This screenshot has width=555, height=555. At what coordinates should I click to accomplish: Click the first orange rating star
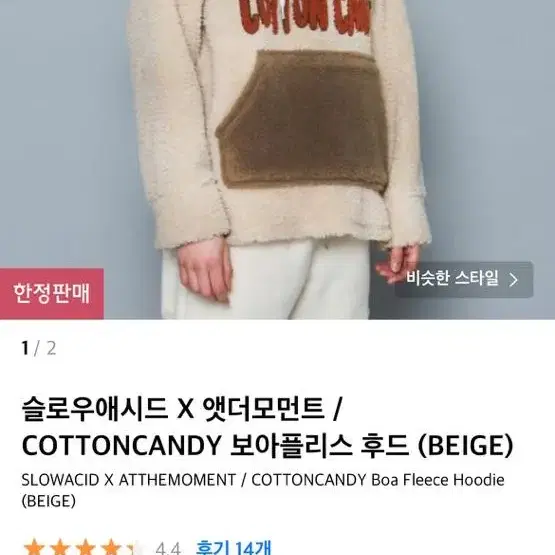34,547
